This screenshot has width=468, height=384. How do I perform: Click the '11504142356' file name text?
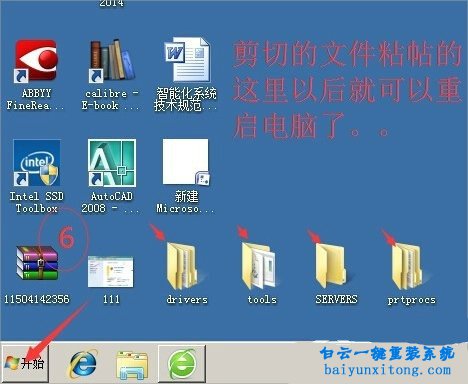37,299
